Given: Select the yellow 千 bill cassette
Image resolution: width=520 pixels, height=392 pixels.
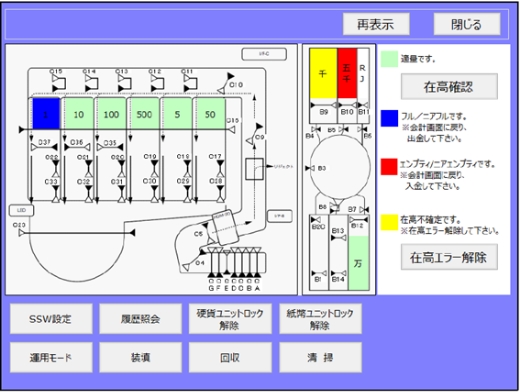Looking at the screenshot, I should (x=323, y=73).
